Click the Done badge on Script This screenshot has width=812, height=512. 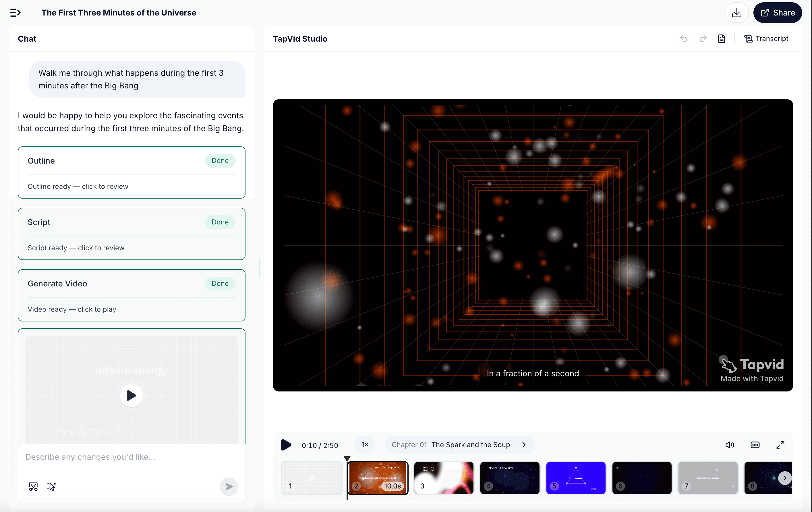coord(220,222)
